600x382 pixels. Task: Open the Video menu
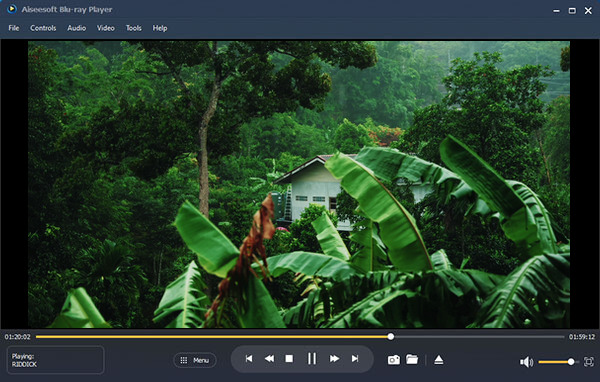click(106, 28)
